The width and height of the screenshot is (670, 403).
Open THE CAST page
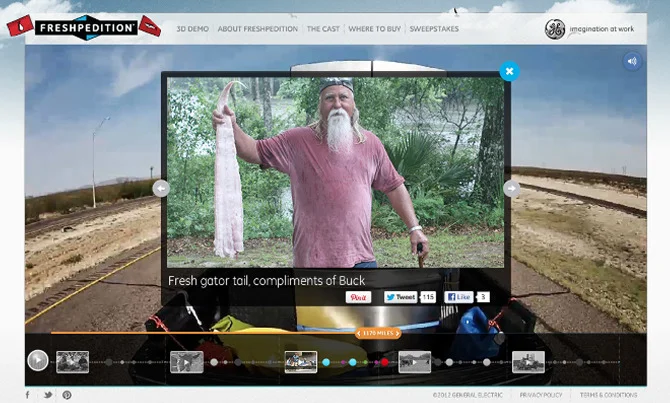(323, 29)
